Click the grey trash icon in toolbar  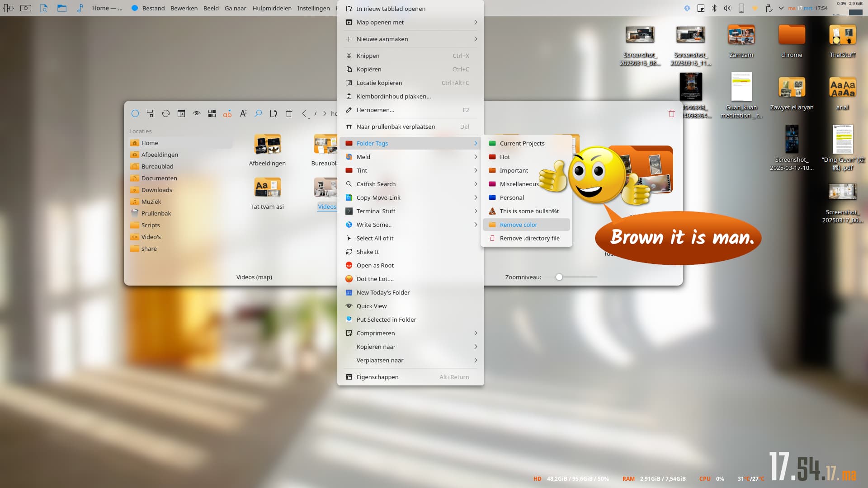pos(289,113)
